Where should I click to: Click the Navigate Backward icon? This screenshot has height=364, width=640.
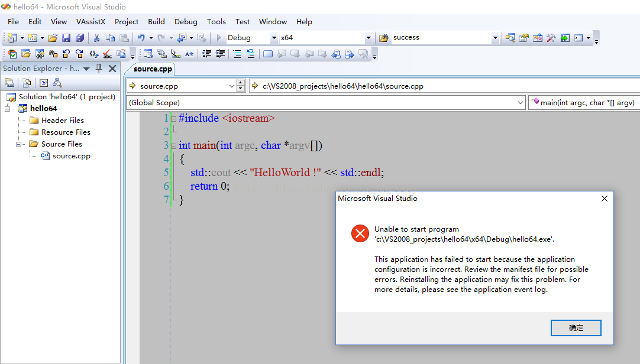click(182, 38)
